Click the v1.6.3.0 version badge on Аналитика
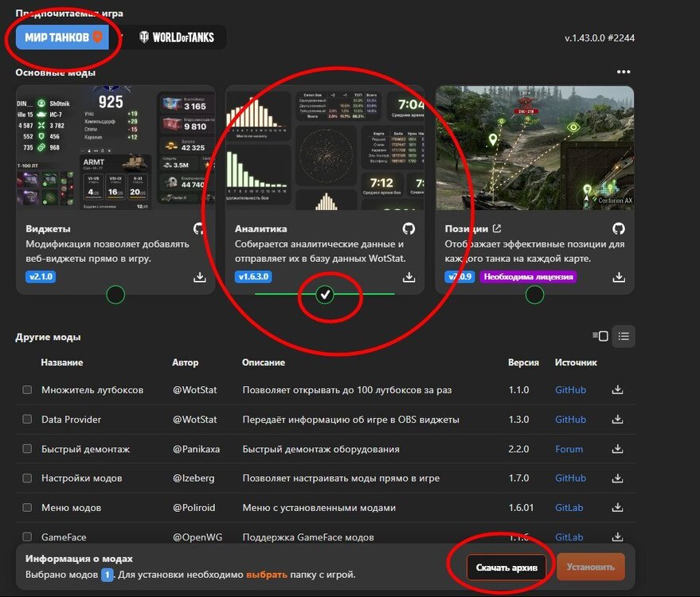 click(253, 277)
